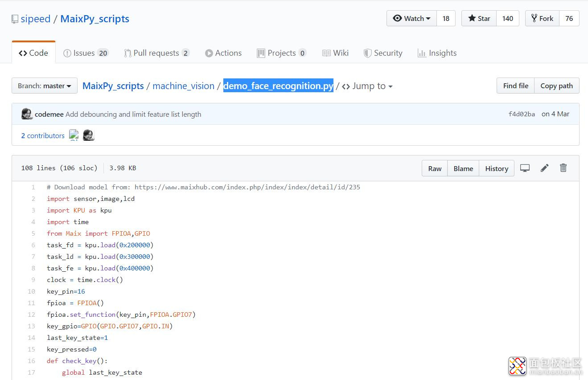Open the Insights tab

click(437, 53)
